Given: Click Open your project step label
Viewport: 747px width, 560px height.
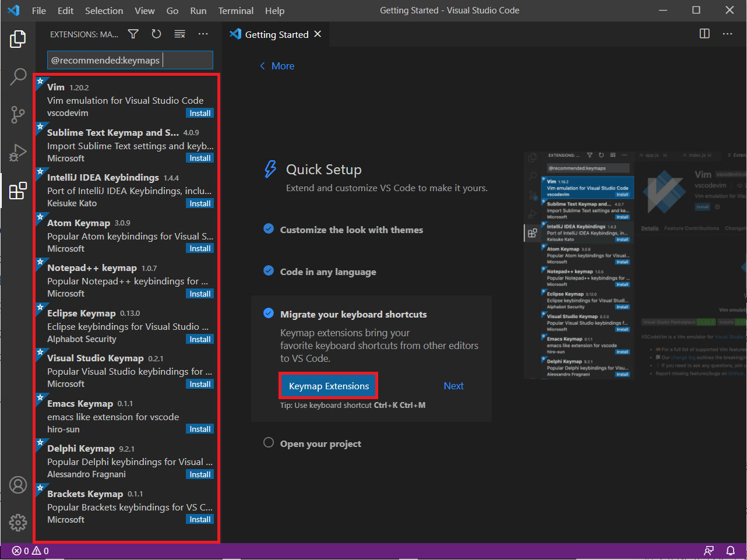Looking at the screenshot, I should click(320, 443).
